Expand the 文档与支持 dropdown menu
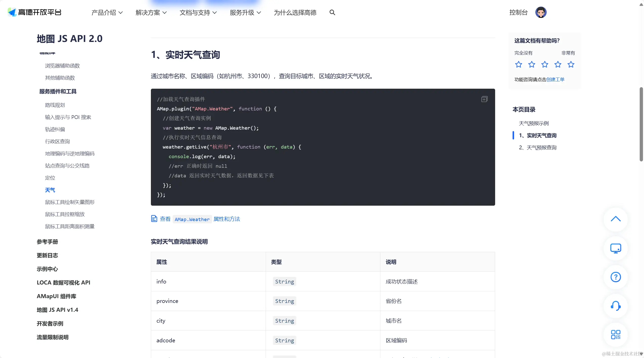The width and height of the screenshot is (644, 358). click(x=198, y=13)
